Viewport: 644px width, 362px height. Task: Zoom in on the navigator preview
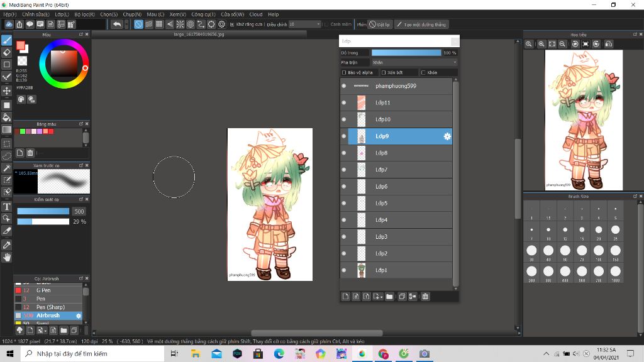coord(541,44)
